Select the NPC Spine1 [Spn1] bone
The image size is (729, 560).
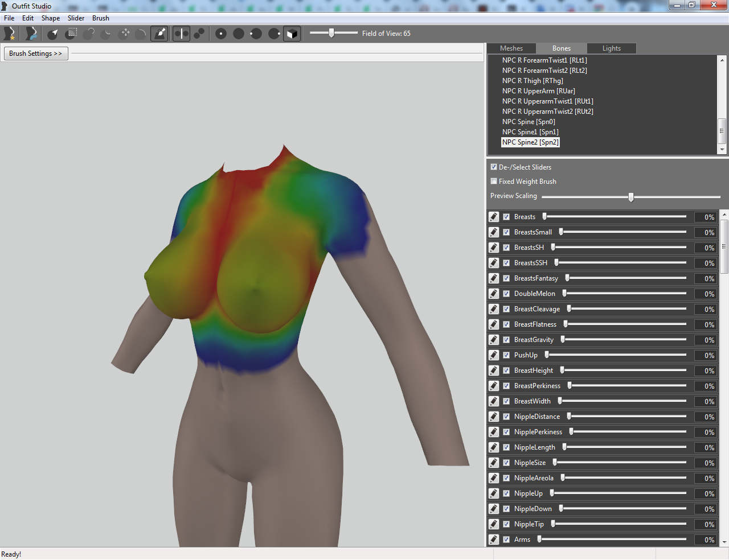[530, 132]
